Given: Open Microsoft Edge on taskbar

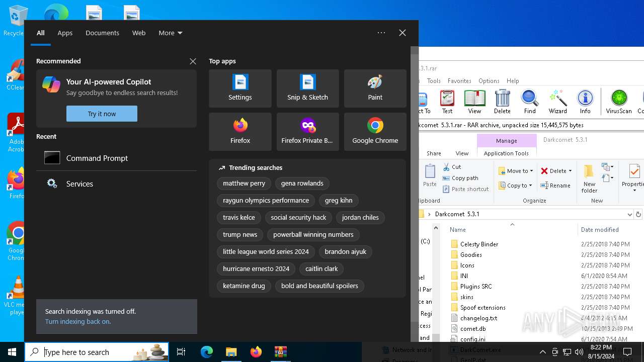Looking at the screenshot, I should pos(207,352).
